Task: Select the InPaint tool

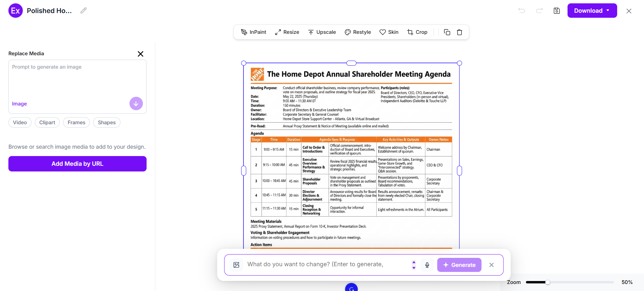Action: pyautogui.click(x=254, y=32)
